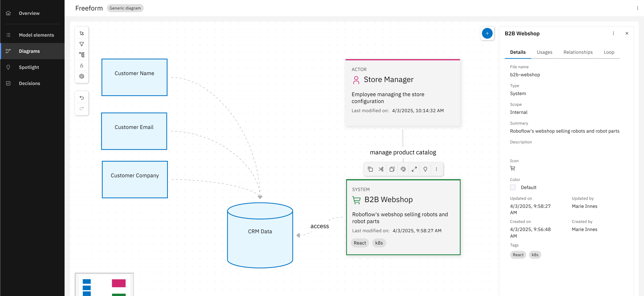Click the blue plus add button
This screenshot has width=644, height=296.
[x=487, y=33]
